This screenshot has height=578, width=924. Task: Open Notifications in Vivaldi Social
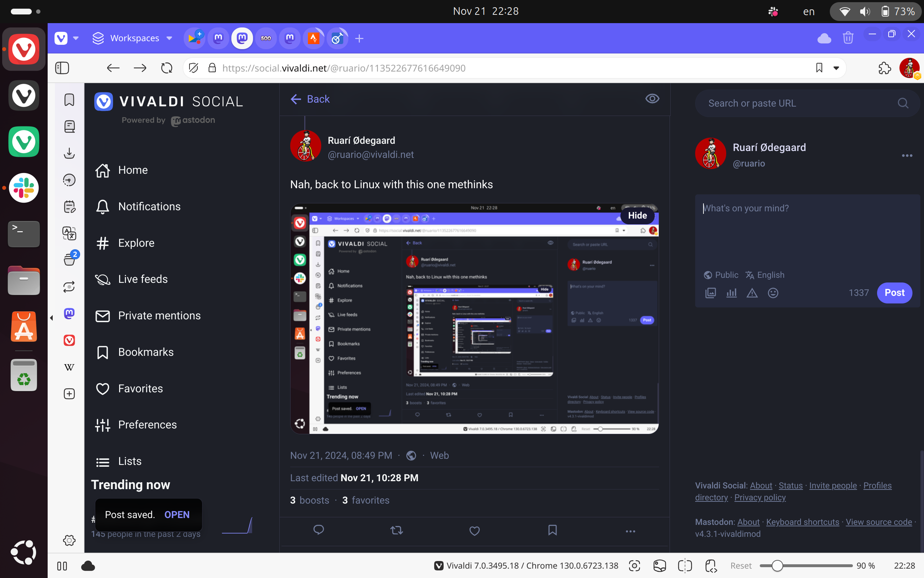tap(138, 206)
